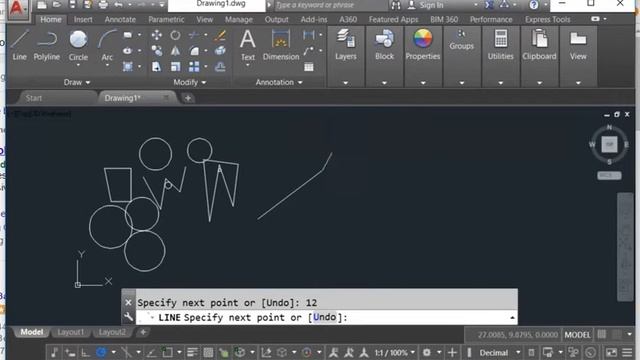
Task: Toggle Clean Screen in status bar
Action: [x=611, y=352]
